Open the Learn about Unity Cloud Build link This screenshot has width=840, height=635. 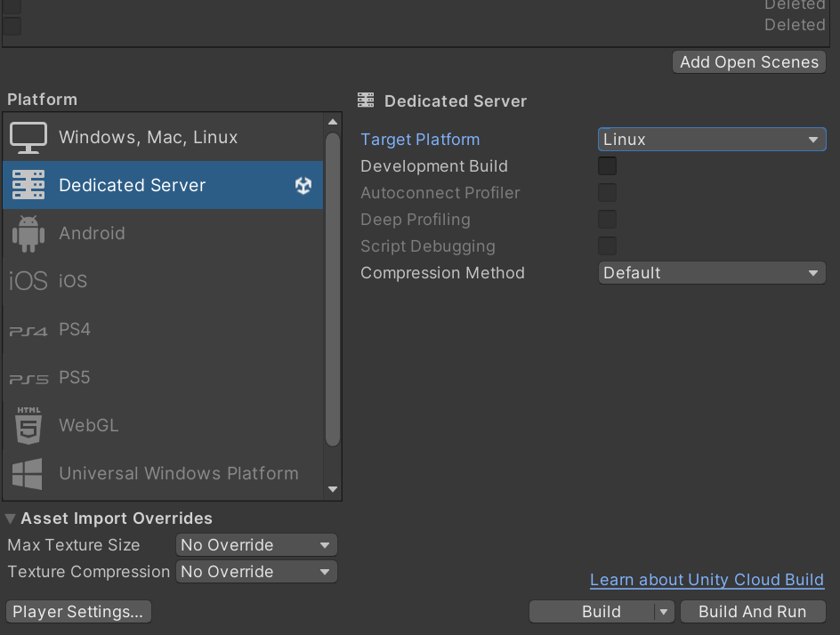click(707, 580)
